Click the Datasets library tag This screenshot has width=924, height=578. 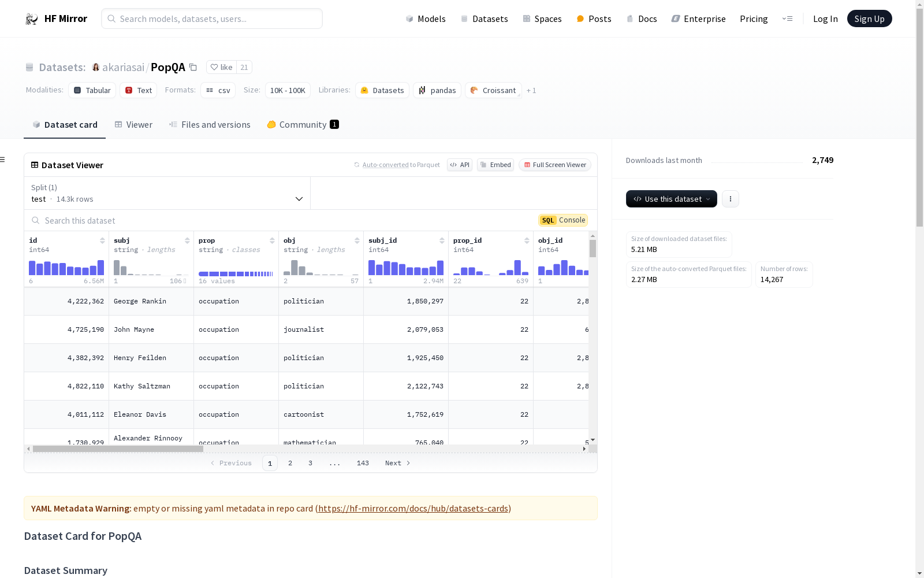(x=382, y=90)
